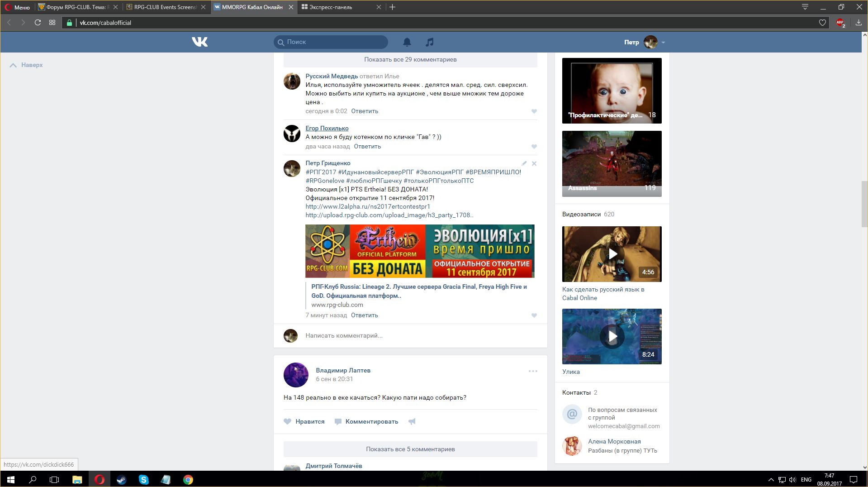Open the upload.rpg-club.com image link
The height and width of the screenshot is (487, 868).
389,215
